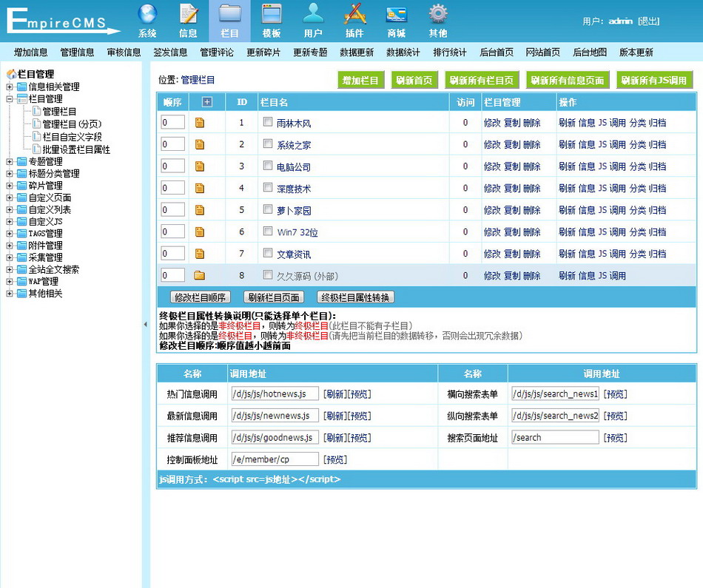Tick the checkbox for 雨林木风
This screenshot has width=703, height=588.
268,121
